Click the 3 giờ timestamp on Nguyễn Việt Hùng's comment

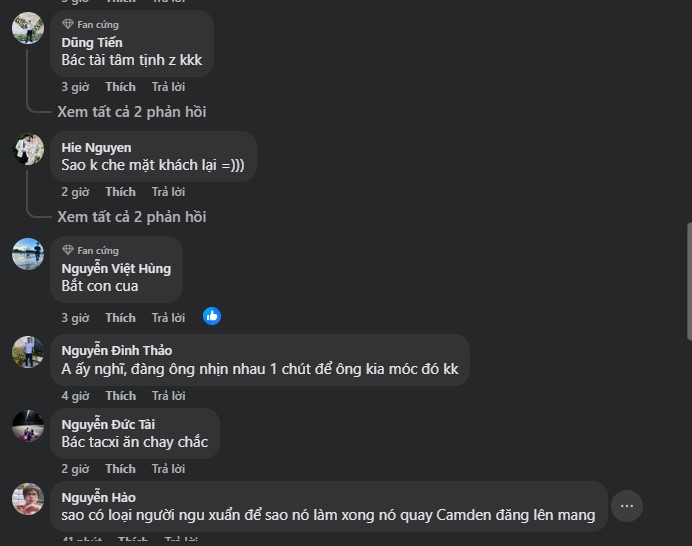[75, 318]
